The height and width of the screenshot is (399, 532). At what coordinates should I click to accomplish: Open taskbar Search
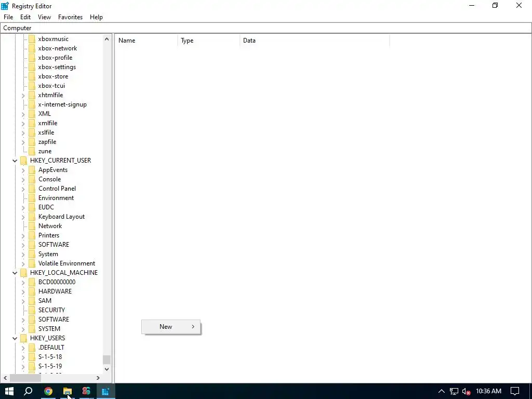(x=28, y=391)
